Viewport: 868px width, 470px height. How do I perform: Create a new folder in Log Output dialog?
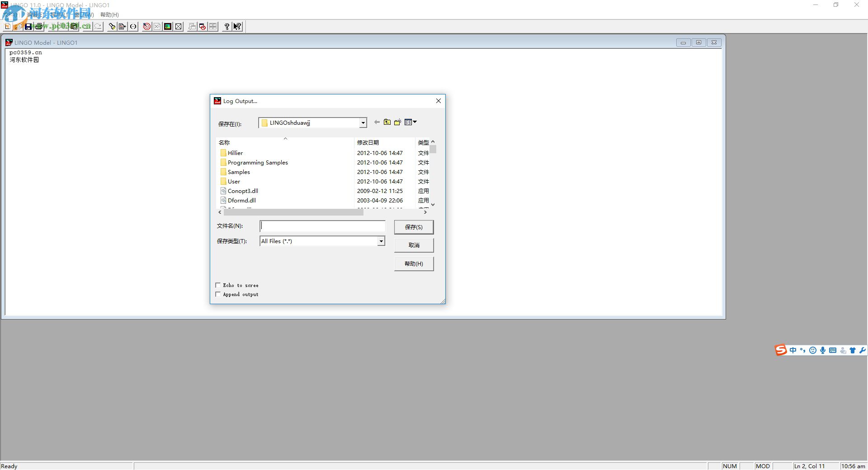(x=398, y=122)
